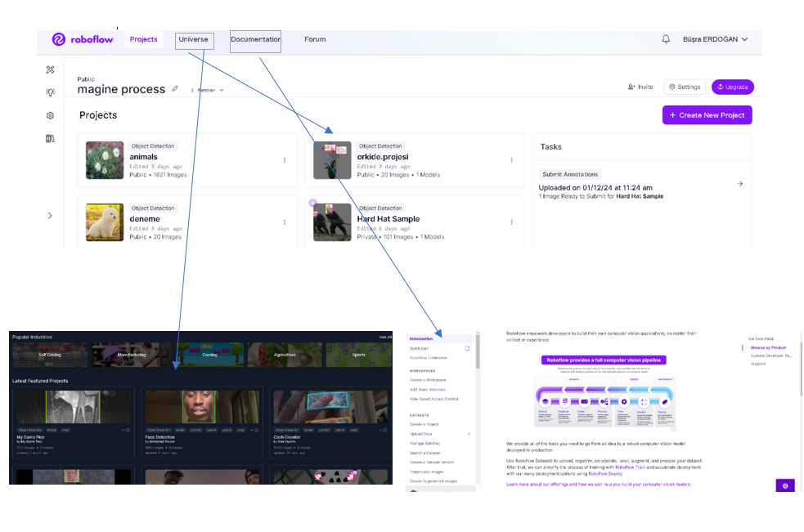Select Quickstart in docs sidebar

click(419, 348)
